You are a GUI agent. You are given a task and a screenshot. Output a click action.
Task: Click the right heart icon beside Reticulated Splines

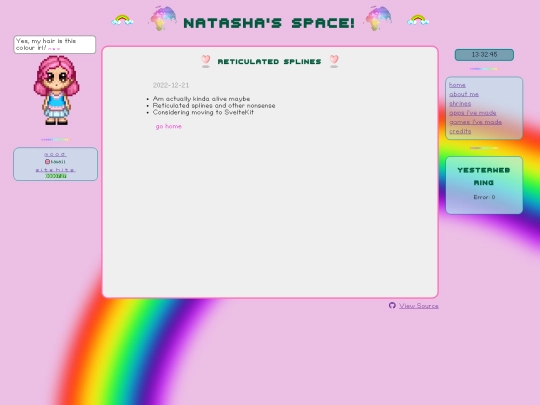pos(334,61)
